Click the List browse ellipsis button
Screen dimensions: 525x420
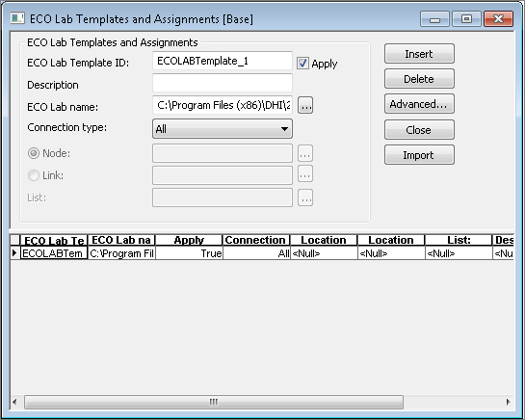click(305, 197)
